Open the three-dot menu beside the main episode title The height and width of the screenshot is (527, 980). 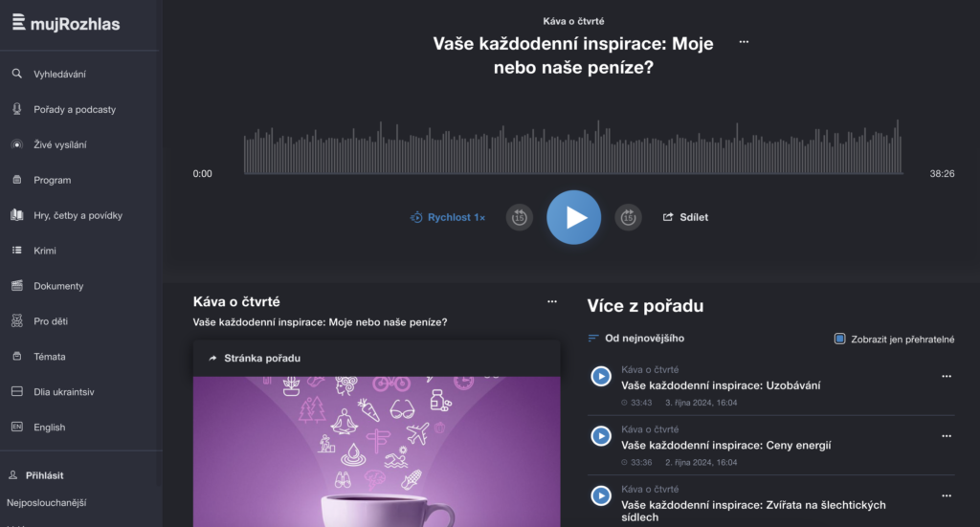(744, 42)
